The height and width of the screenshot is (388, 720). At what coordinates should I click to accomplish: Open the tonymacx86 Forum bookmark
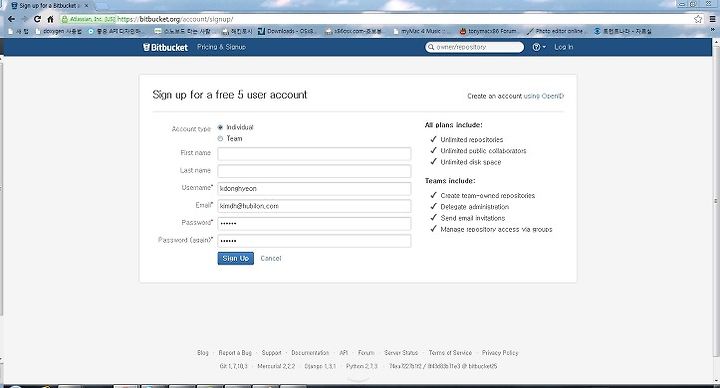tap(488, 31)
